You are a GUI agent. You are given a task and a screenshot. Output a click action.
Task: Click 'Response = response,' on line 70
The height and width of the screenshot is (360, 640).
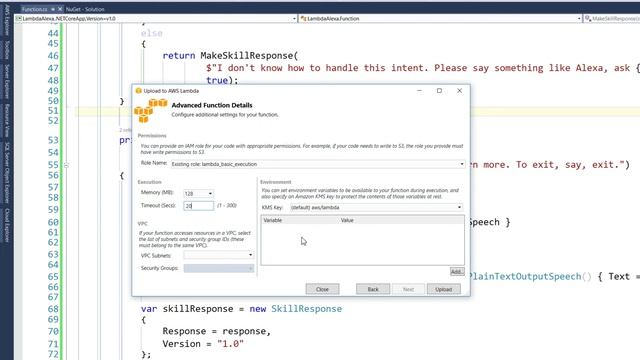pyautogui.click(x=216, y=331)
